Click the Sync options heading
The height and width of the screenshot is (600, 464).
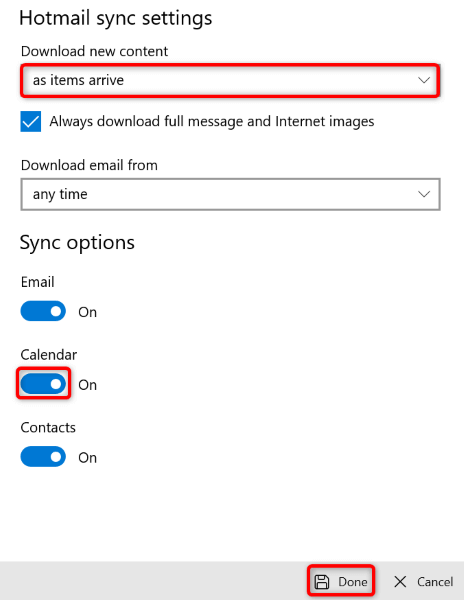pos(77,243)
